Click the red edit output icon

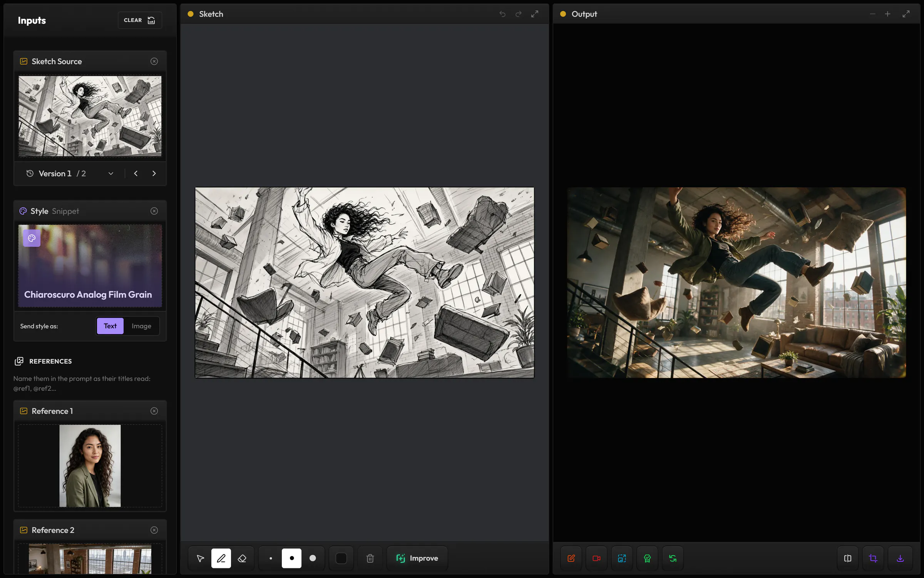[x=571, y=558]
